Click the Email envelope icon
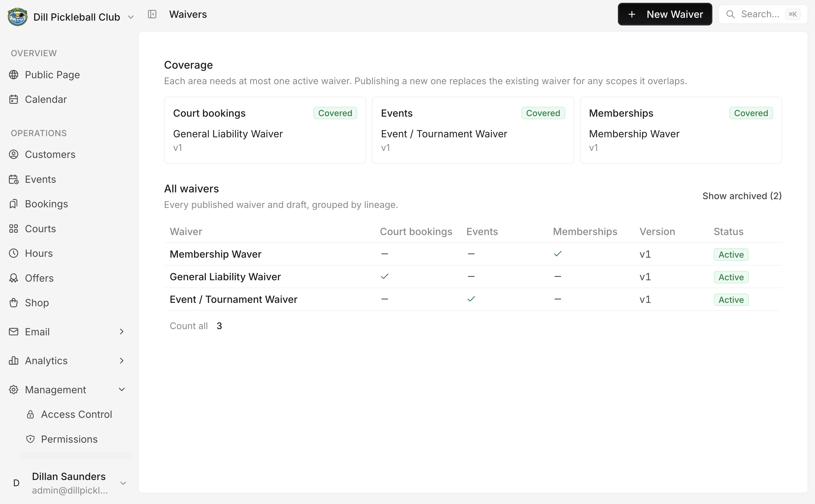Image resolution: width=815 pixels, height=504 pixels. [14, 332]
